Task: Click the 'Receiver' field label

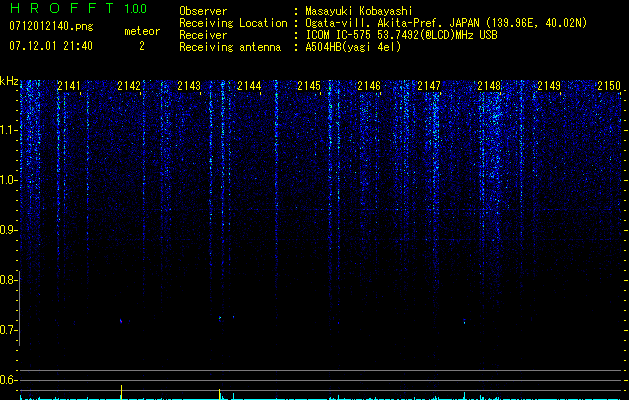Action: (203, 35)
